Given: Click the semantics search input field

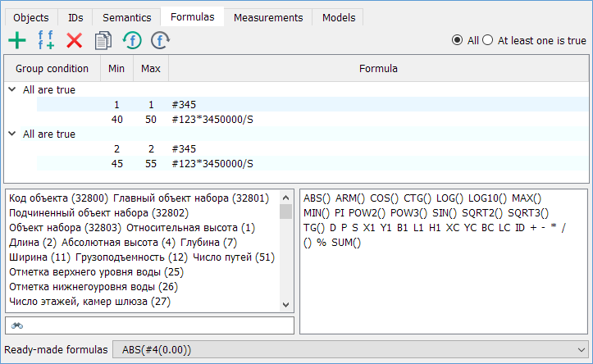Looking at the screenshot, I should (x=156, y=326).
